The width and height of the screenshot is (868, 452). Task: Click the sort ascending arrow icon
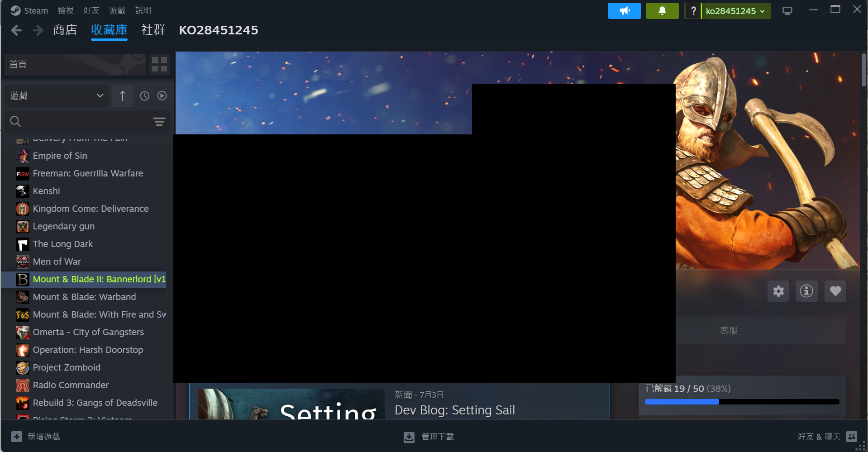123,95
